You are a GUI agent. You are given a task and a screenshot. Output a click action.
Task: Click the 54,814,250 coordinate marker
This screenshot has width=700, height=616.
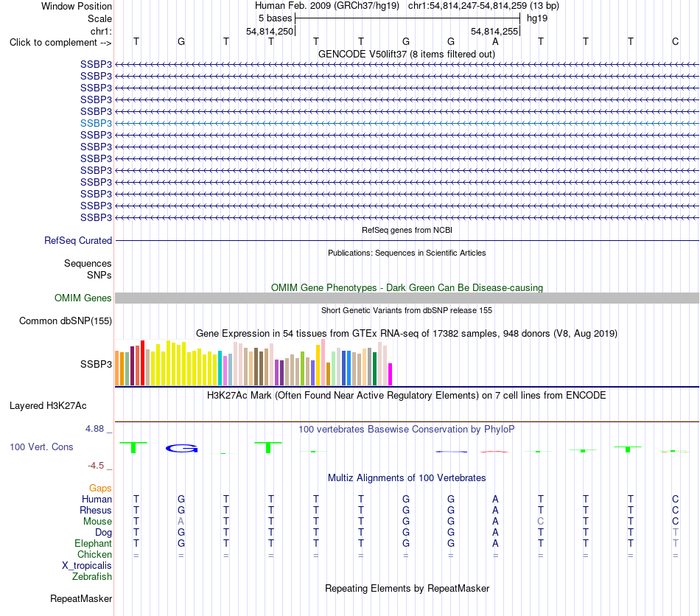coord(270,31)
